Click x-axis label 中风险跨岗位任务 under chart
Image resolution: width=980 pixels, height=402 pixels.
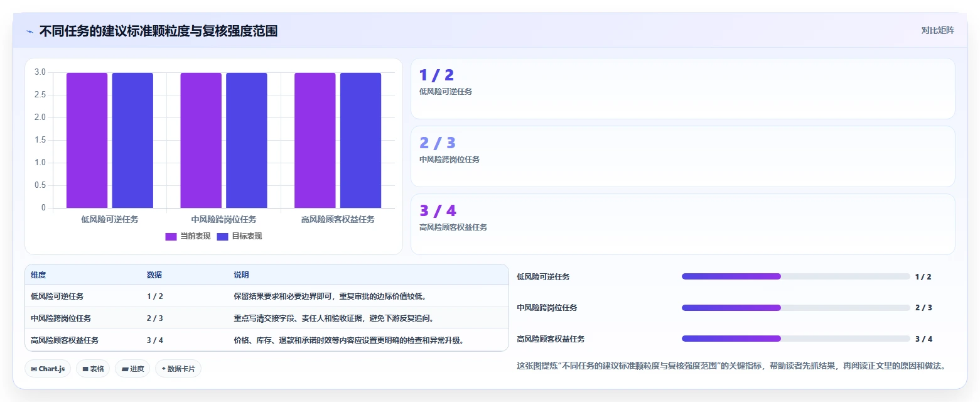223,220
